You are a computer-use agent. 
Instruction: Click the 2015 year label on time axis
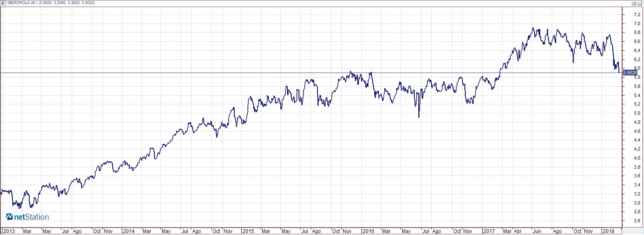[x=248, y=231]
